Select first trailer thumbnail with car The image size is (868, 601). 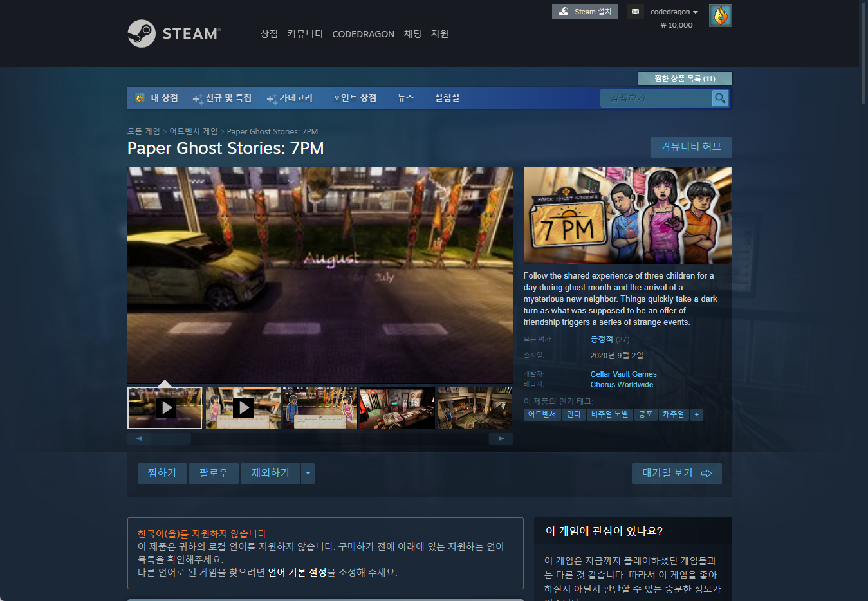pos(165,408)
